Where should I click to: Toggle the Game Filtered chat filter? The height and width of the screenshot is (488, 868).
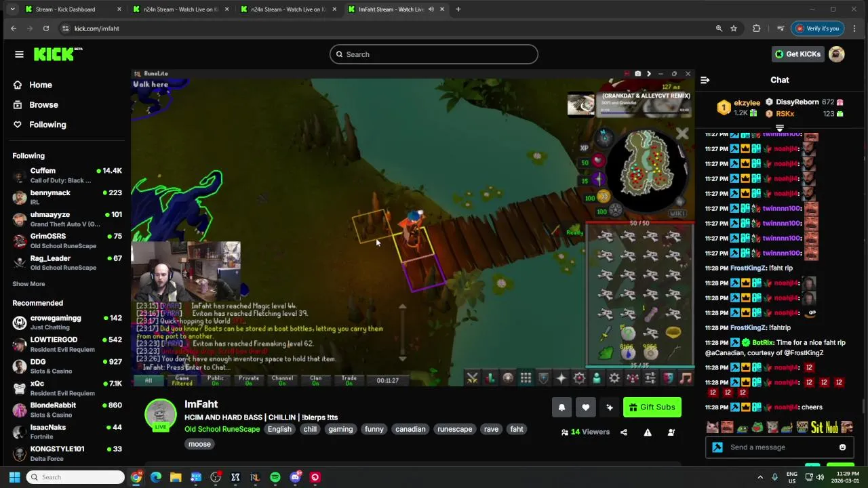[x=182, y=380]
